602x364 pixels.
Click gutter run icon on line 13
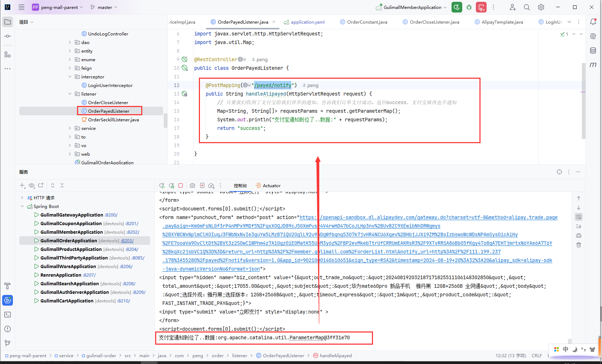[x=185, y=94]
